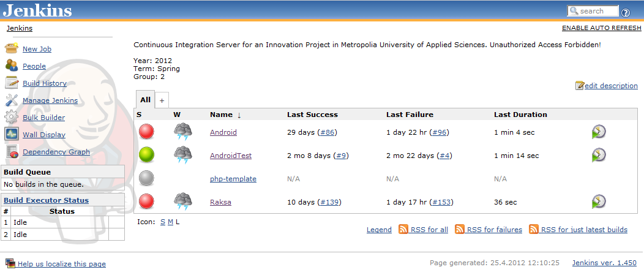Open the Bulk Builder link
Screen dimensions: 644x275
click(x=43, y=118)
